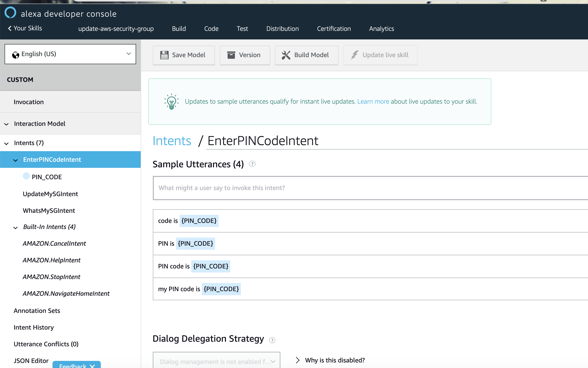Switch to the Test tab
Image resolution: width=588 pixels, height=368 pixels.
[x=242, y=29]
